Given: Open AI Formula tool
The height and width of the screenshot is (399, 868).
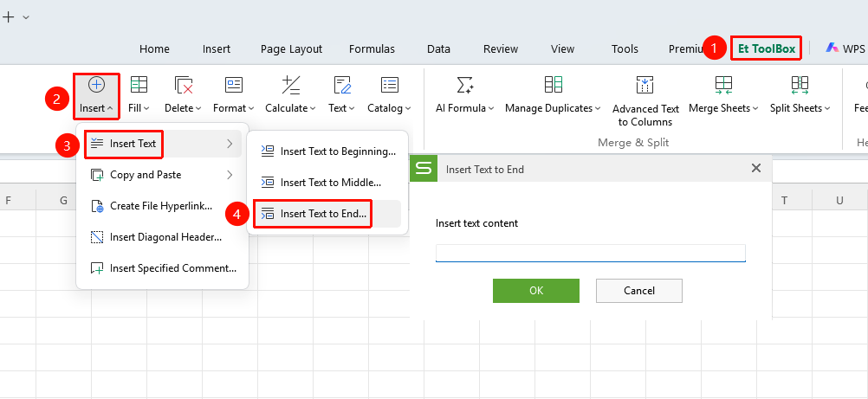Looking at the screenshot, I should click(x=465, y=95).
